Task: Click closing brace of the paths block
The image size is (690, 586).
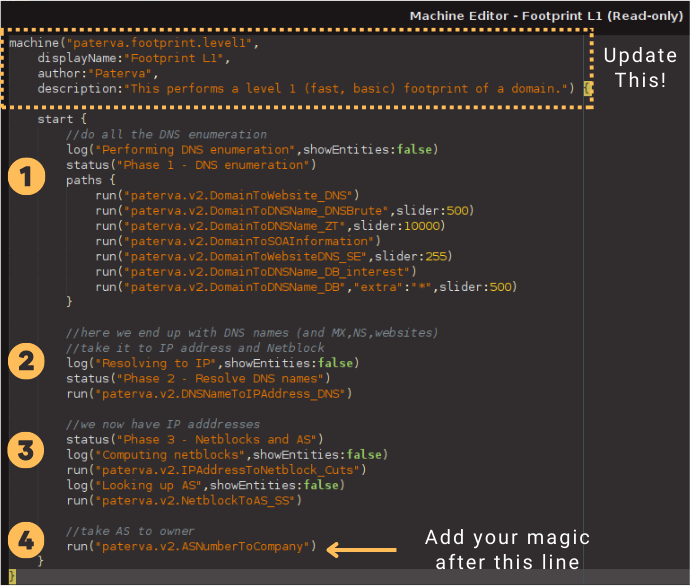Action: pos(69,302)
